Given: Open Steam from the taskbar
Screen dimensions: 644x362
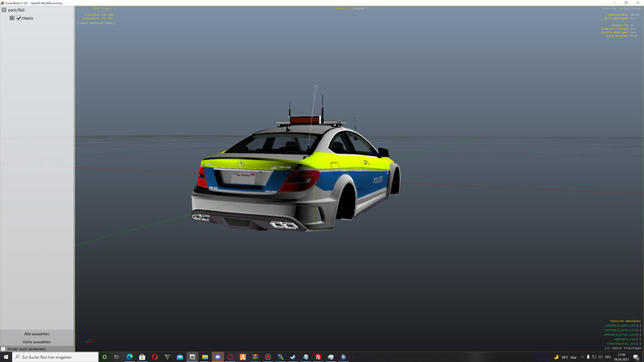Looking at the screenshot, I should [293, 357].
